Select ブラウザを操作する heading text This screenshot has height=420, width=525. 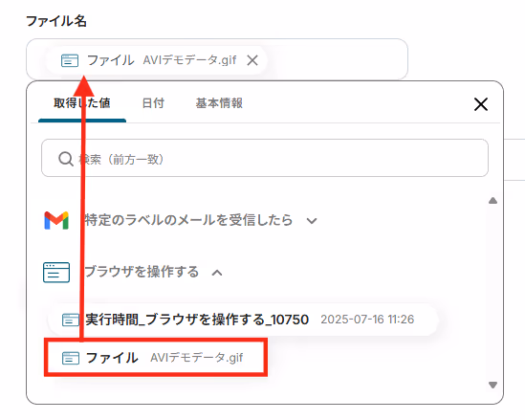142,272
